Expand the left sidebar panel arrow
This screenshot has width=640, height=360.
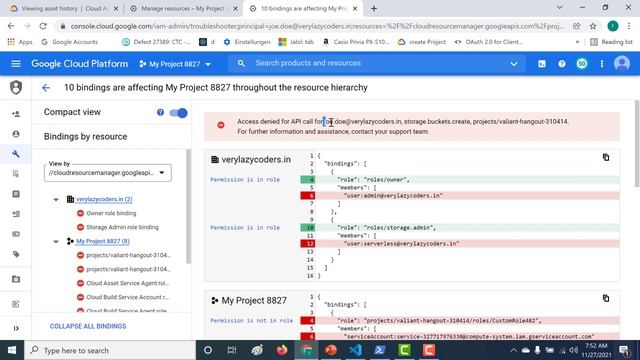point(16,328)
